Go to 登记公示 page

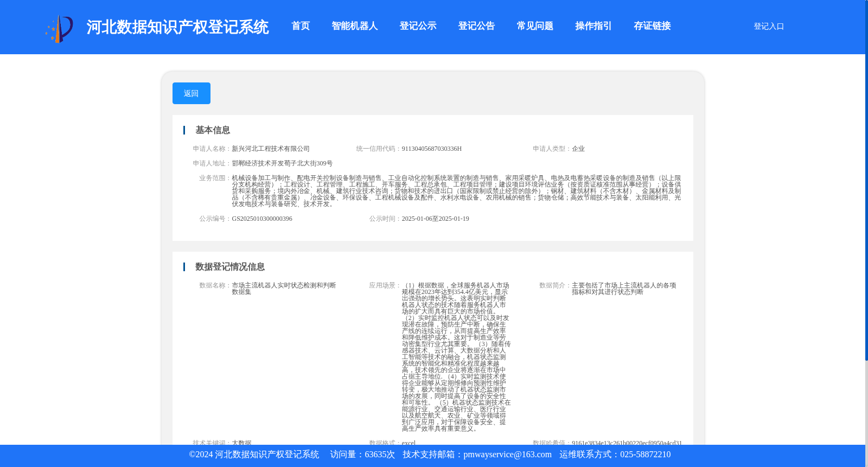(418, 26)
